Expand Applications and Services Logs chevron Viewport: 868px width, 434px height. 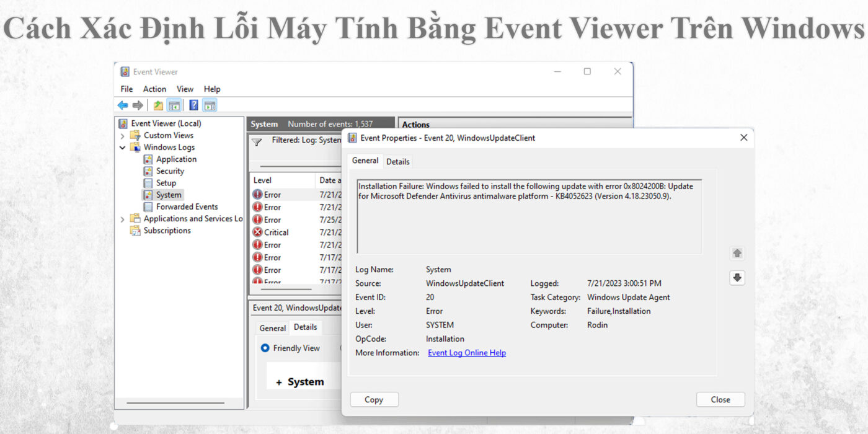coord(123,219)
